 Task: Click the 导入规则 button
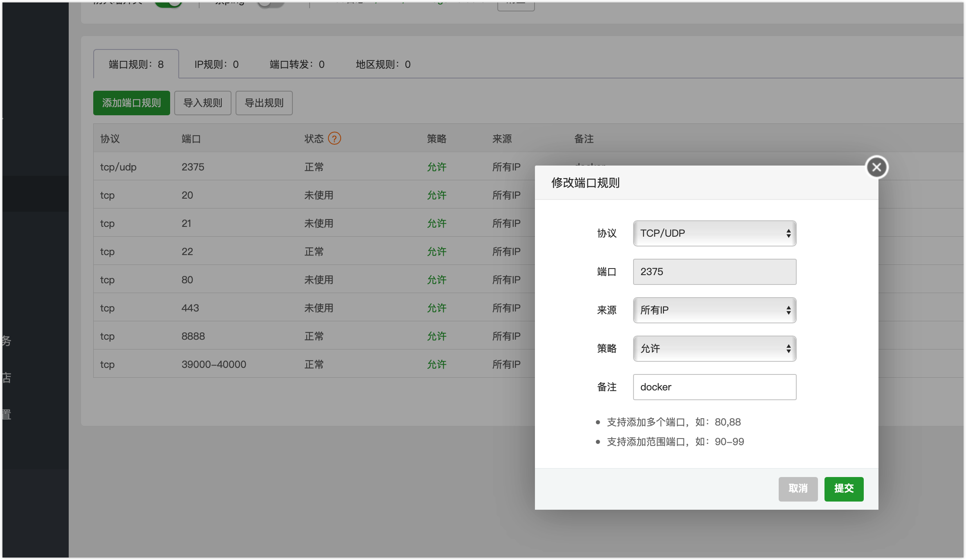202,103
